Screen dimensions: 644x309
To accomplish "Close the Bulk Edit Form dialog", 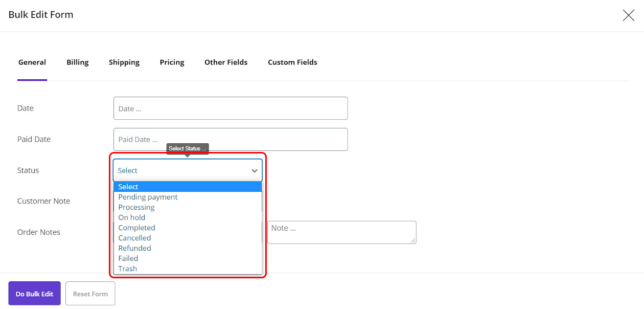I will click(628, 15).
